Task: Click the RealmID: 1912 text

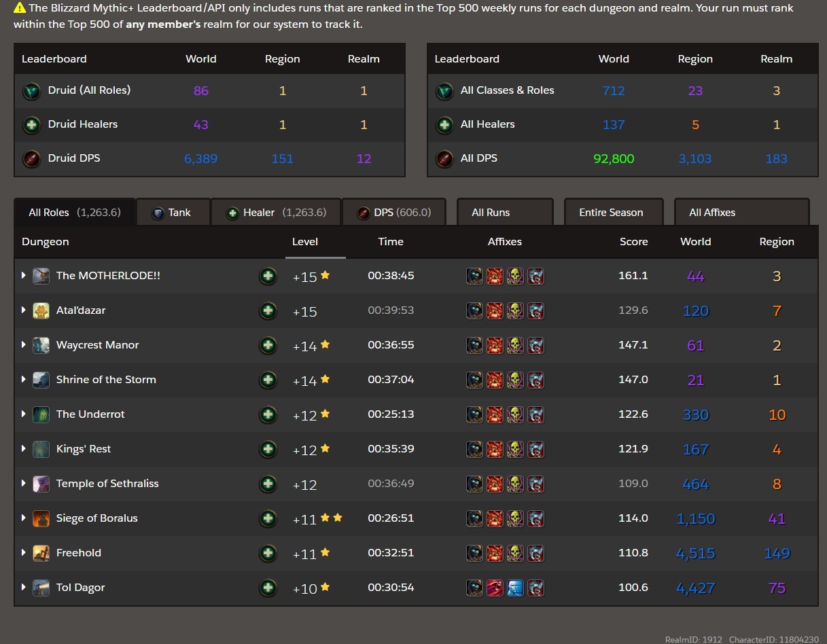Action: (x=694, y=640)
